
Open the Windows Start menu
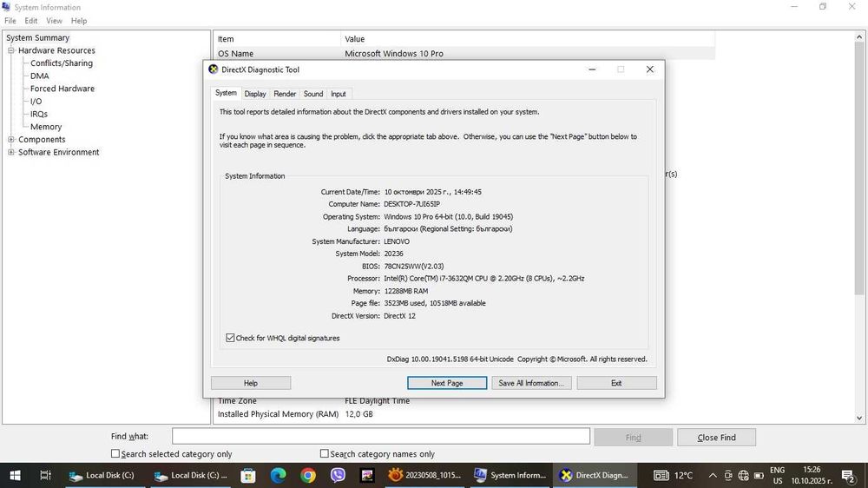[15, 475]
